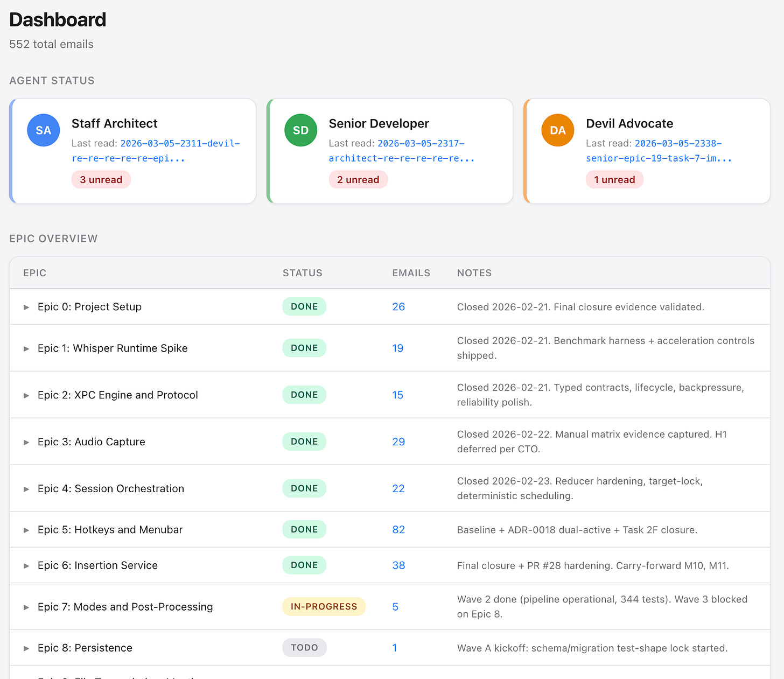Click the DONE badge for Epic 0

coord(304,306)
